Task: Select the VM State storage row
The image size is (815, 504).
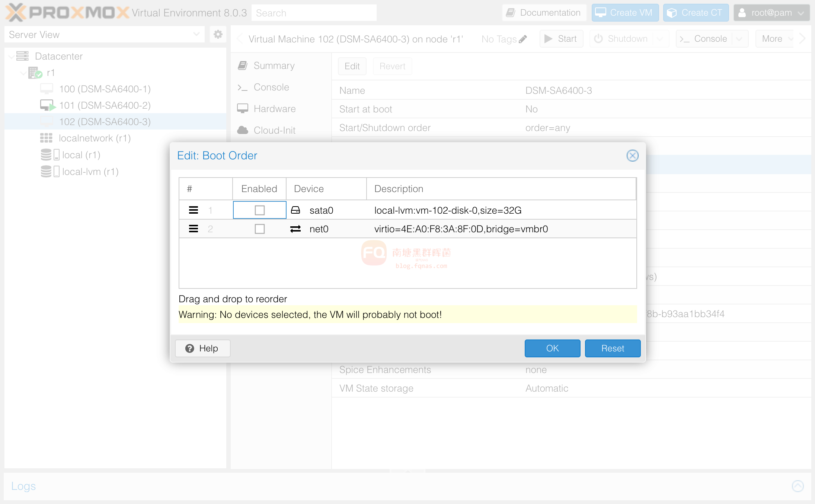Action: click(x=571, y=388)
